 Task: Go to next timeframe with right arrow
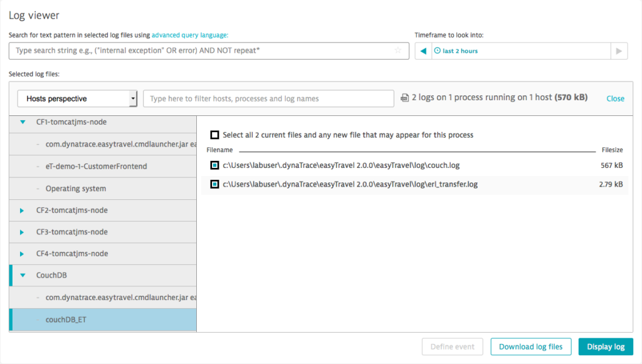[x=619, y=51]
